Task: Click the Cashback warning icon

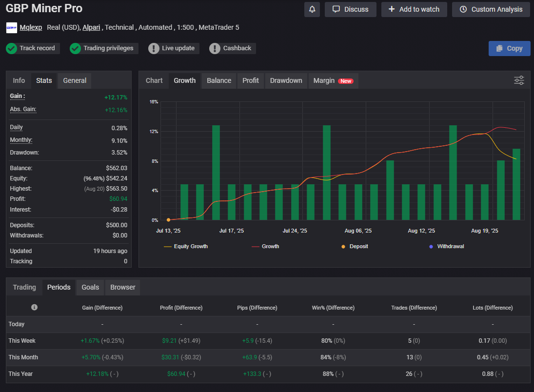Action: coord(215,48)
